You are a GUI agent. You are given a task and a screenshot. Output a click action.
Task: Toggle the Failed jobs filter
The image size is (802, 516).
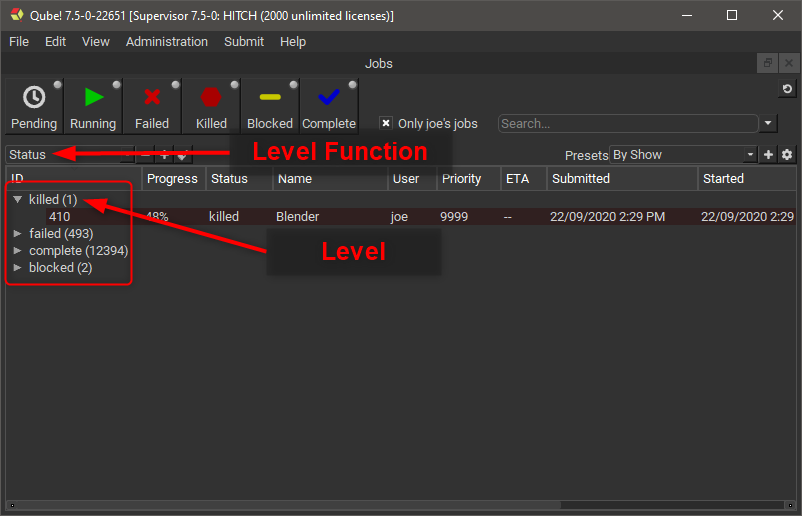point(152,107)
